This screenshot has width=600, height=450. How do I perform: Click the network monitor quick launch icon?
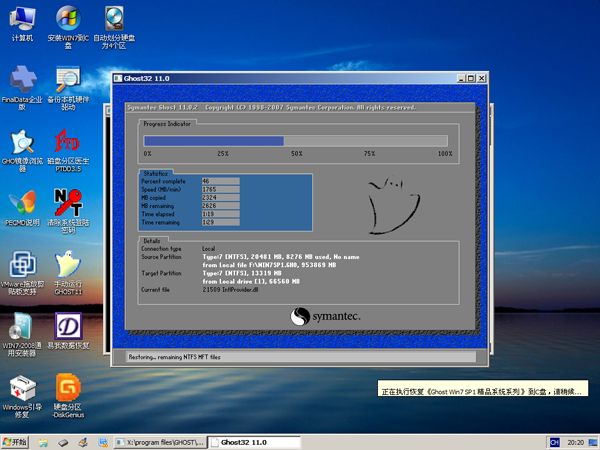click(103, 443)
